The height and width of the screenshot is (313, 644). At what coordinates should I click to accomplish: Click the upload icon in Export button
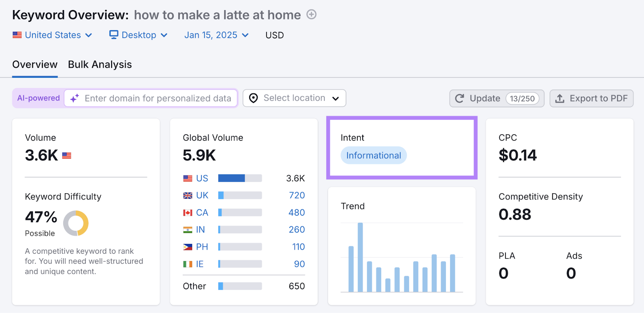point(559,98)
